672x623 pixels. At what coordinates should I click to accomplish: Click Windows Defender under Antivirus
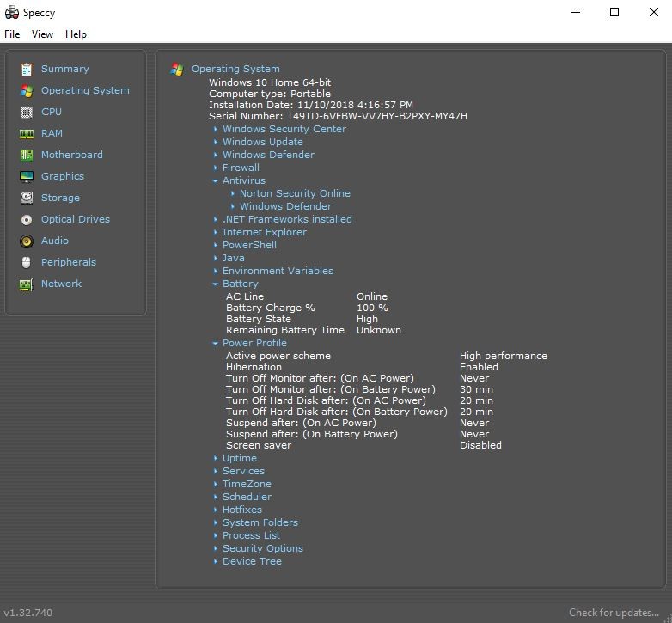coord(285,206)
